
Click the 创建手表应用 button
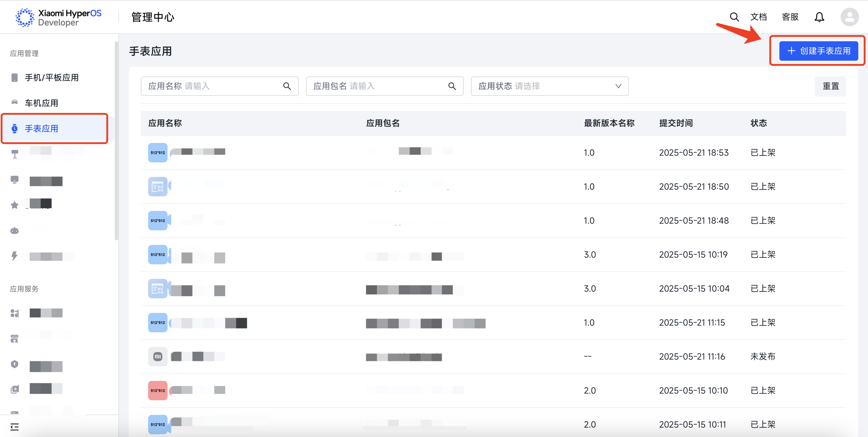click(818, 51)
